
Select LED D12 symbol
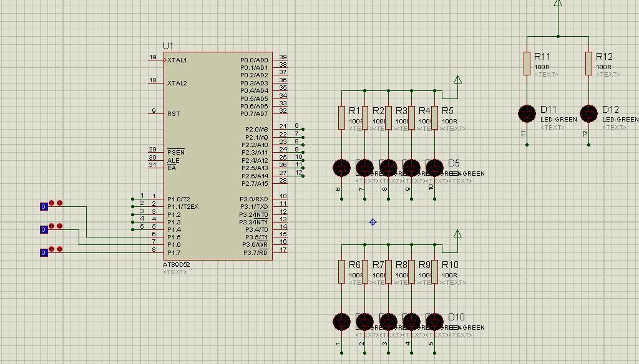click(588, 113)
